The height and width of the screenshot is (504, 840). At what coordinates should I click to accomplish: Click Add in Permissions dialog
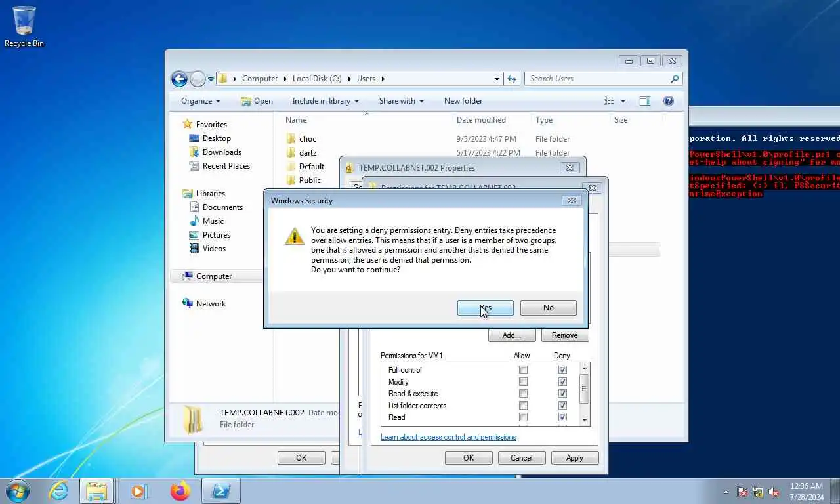[x=512, y=335]
